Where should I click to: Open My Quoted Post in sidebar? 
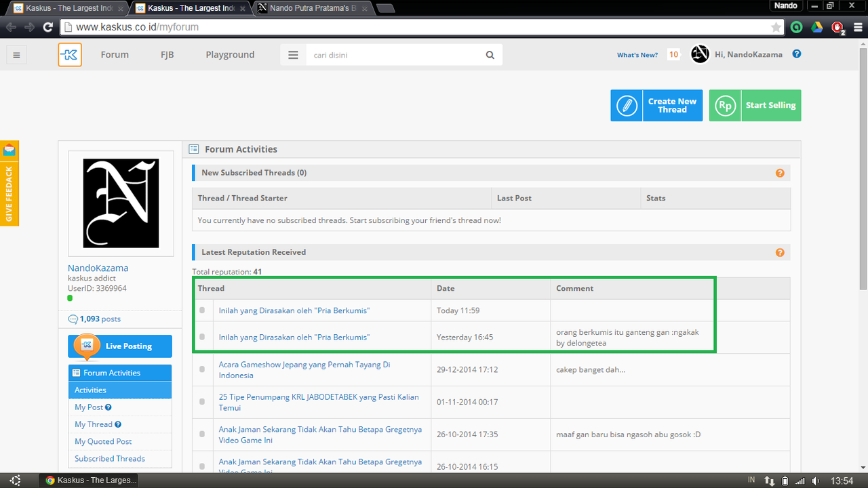click(103, 441)
